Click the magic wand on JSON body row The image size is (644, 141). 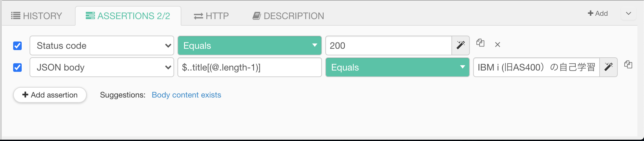(x=609, y=67)
